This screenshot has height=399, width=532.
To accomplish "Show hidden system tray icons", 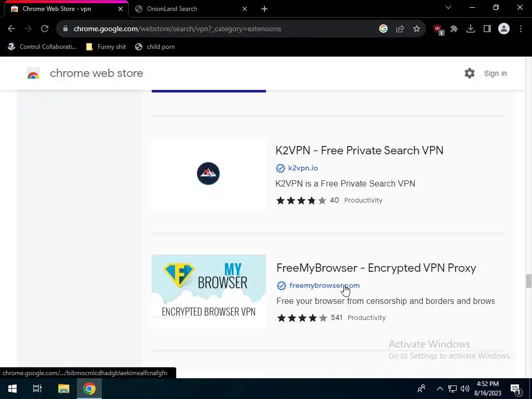I will [x=440, y=389].
